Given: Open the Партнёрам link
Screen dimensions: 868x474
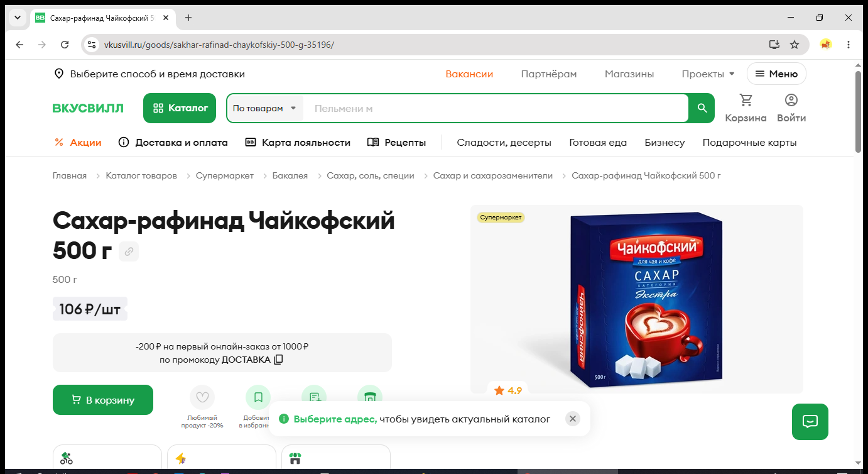Looking at the screenshot, I should click(x=549, y=74).
